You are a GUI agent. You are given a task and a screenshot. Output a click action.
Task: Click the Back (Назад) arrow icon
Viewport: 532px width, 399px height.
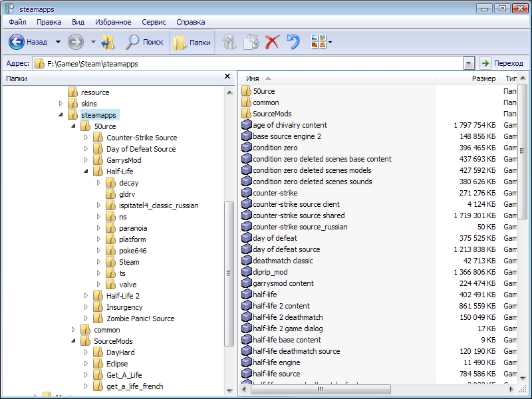tap(17, 42)
